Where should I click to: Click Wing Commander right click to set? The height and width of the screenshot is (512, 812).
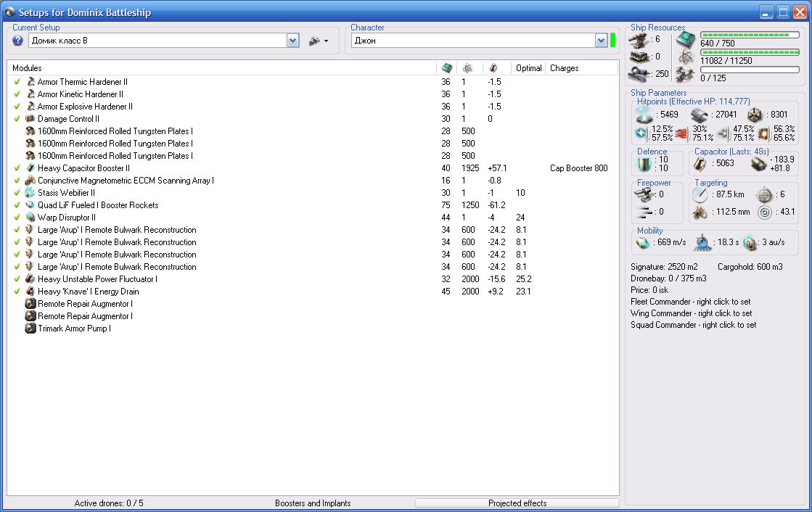691,313
